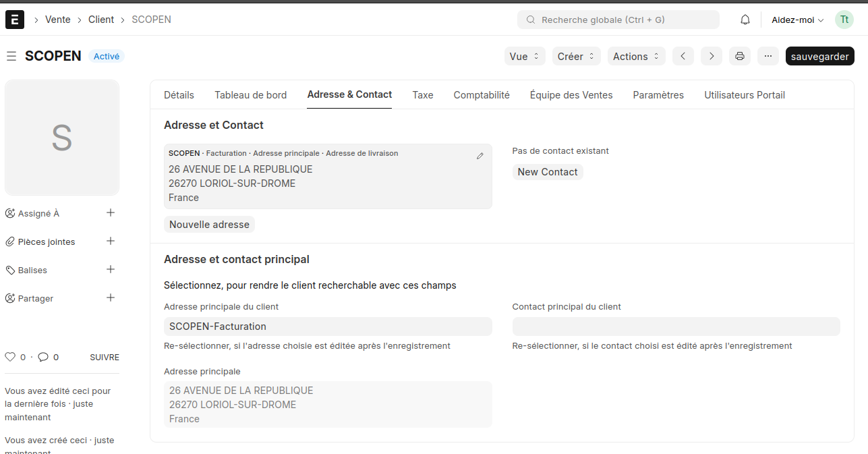Open the Utilisateurs Portail tab
The image size is (868, 454).
pos(745,95)
